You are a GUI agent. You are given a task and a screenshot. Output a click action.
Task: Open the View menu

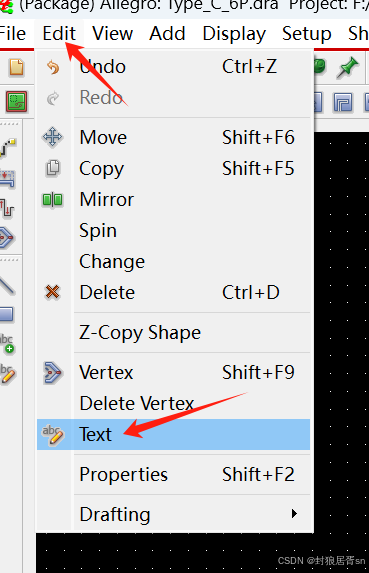coord(113,34)
